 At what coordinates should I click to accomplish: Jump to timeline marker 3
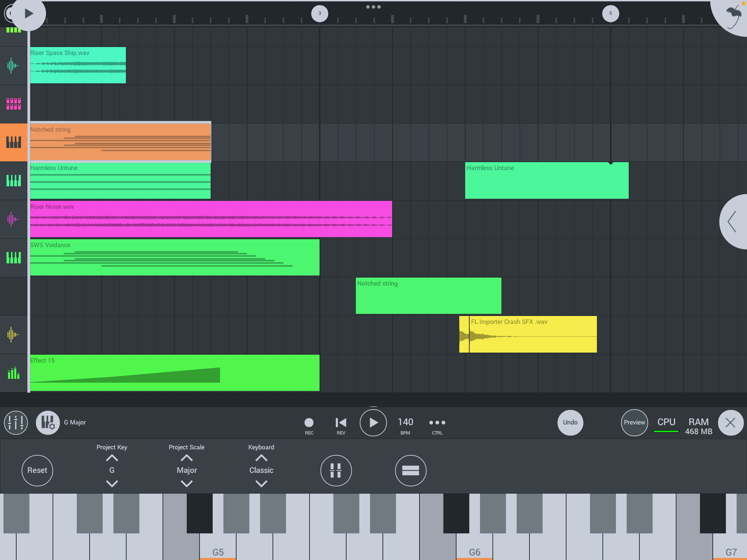pyautogui.click(x=320, y=13)
